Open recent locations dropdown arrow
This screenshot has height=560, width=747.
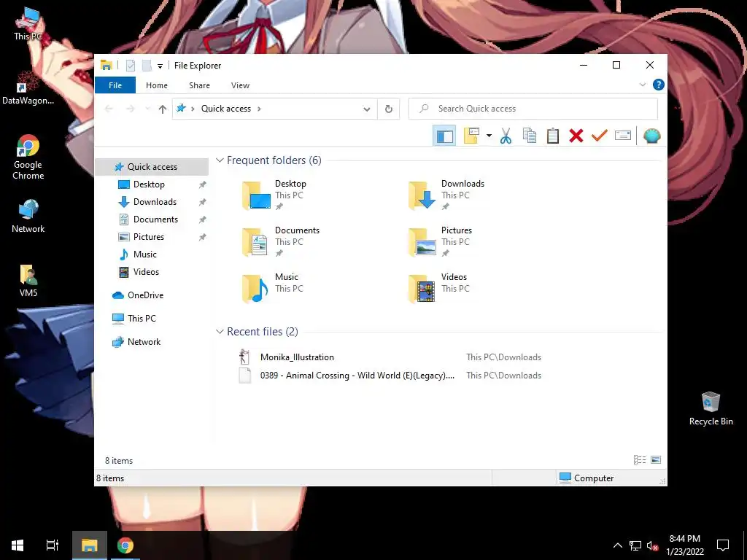click(x=147, y=109)
